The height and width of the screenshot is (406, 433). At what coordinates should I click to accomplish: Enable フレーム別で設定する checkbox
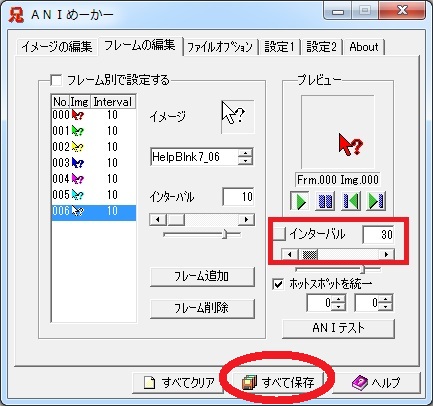point(56,80)
